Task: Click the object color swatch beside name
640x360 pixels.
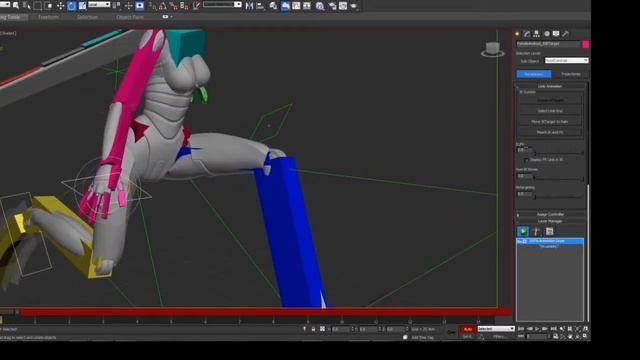Action: (586, 44)
